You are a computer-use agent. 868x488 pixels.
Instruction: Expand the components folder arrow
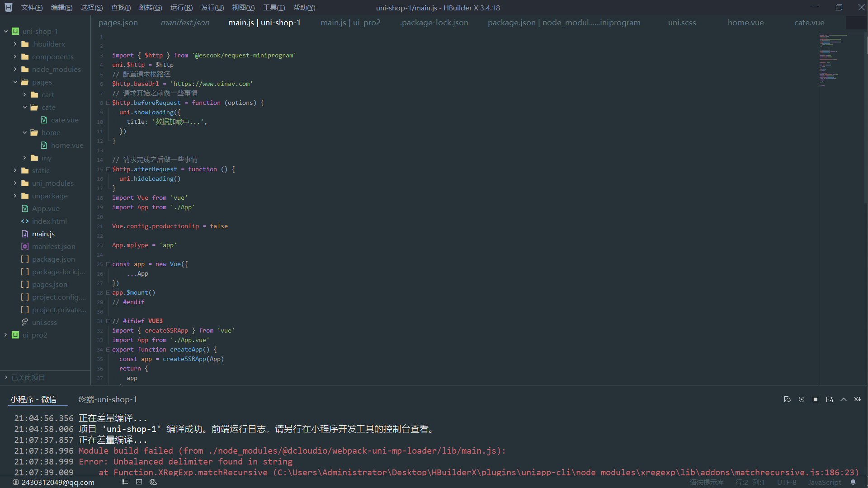point(15,56)
